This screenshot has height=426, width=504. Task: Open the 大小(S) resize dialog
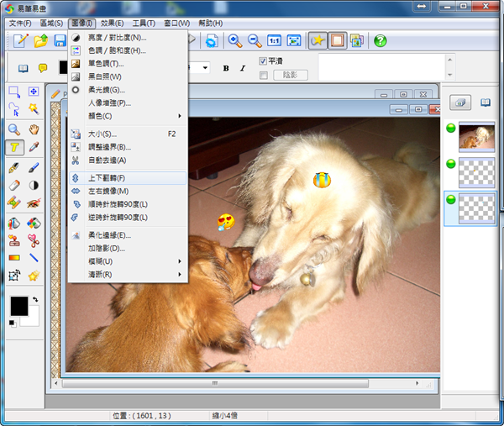tap(128, 134)
